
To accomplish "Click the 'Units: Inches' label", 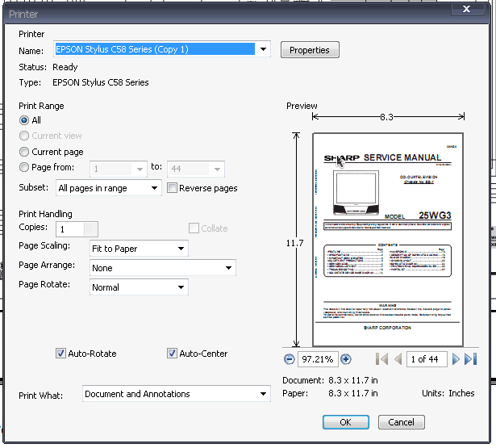I will pos(448,393).
